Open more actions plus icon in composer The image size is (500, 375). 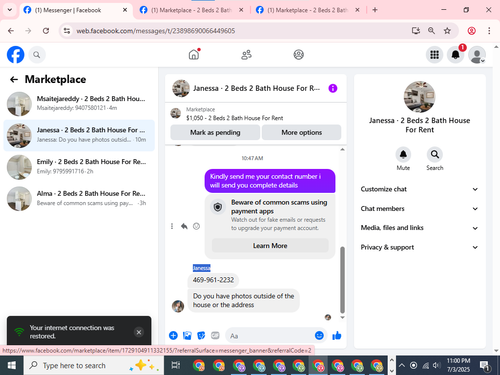(x=173, y=335)
